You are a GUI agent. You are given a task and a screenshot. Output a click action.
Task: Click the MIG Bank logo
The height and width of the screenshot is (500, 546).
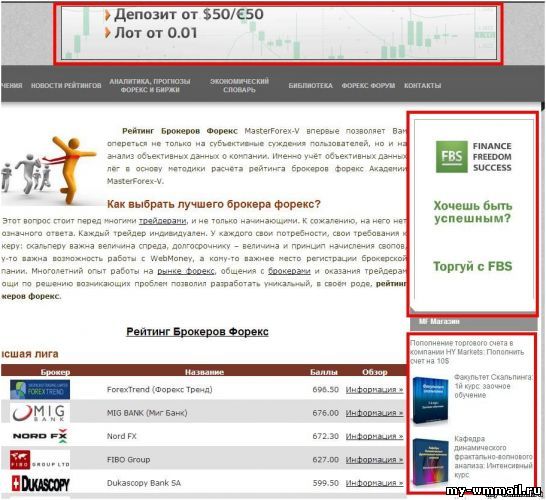[39, 413]
